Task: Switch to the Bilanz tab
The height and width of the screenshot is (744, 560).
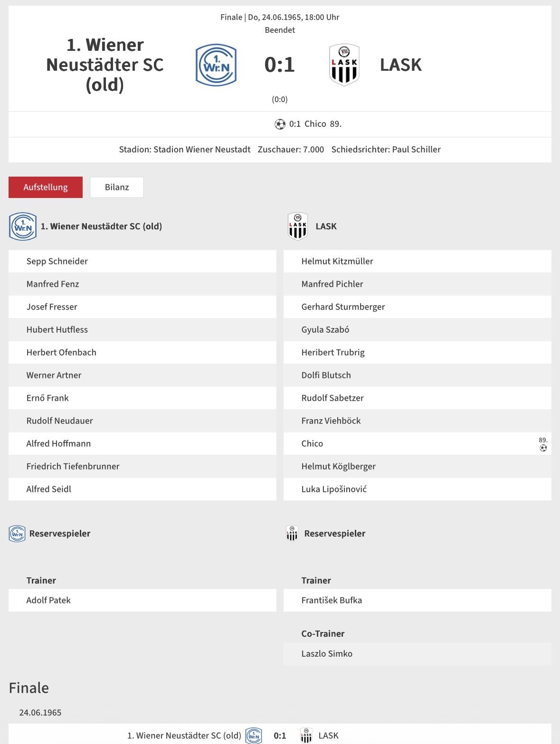Action: click(117, 187)
